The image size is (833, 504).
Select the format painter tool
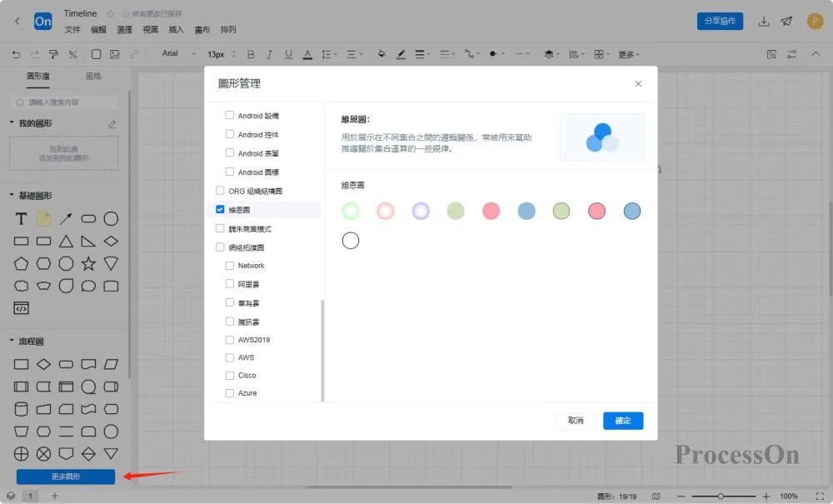(x=53, y=54)
